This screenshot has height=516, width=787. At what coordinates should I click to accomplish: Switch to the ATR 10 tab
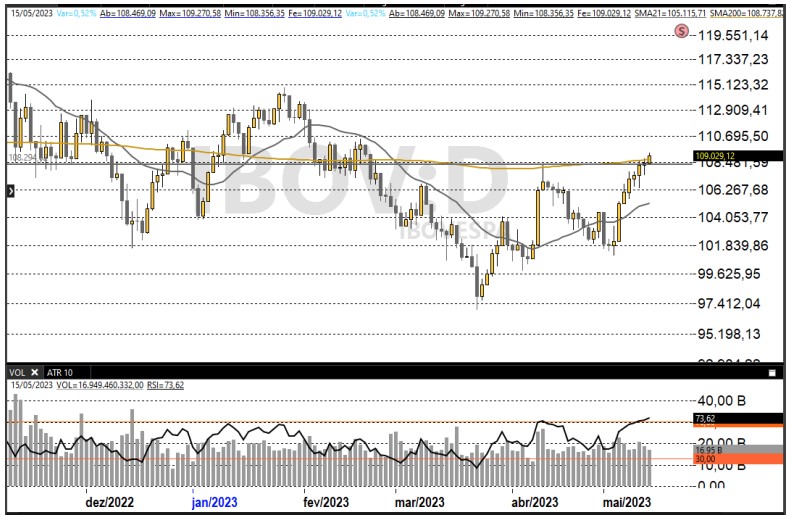pyautogui.click(x=62, y=371)
